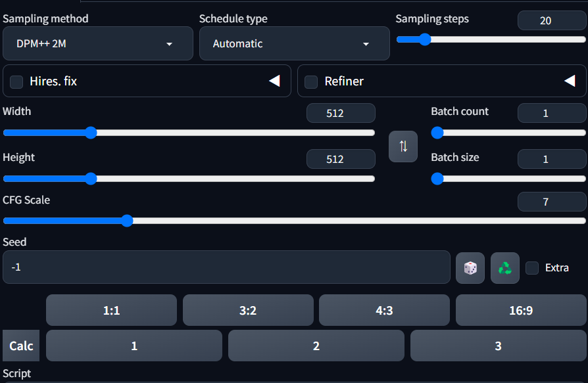Click the Calc button
The image size is (588, 383).
tap(21, 346)
